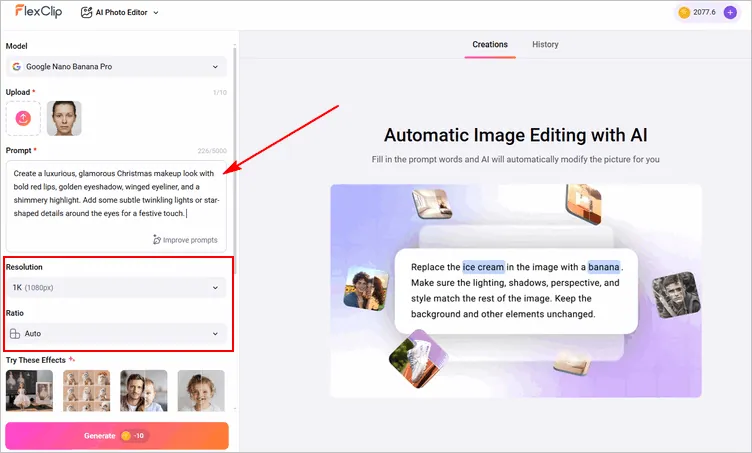Click the sneaker sample image
Screen dimensions: 752x453
pos(418,358)
